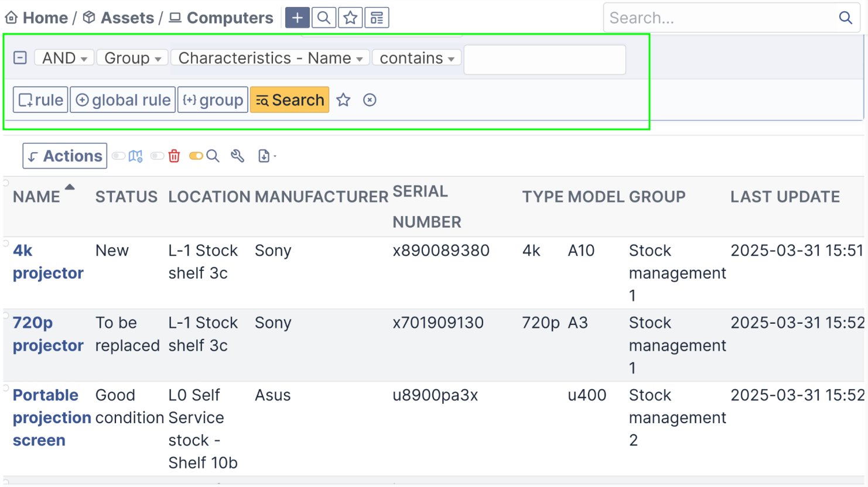
Task: Click the search magnifier next to the breadcrumb
Action: click(x=323, y=18)
